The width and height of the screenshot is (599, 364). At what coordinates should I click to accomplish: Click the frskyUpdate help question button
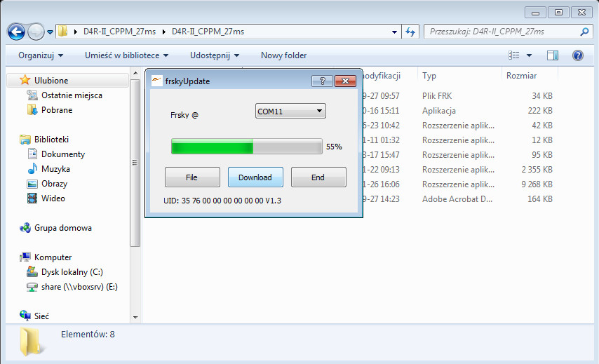point(322,81)
